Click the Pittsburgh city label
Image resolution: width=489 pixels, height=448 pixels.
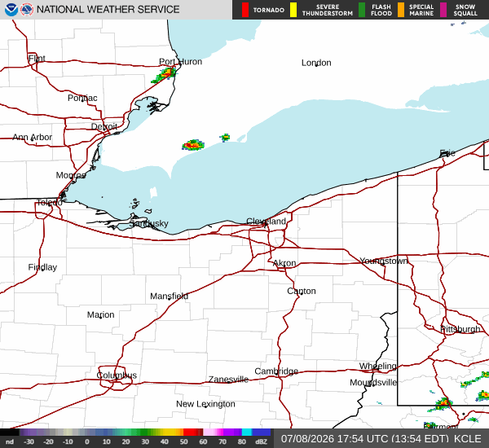click(460, 329)
